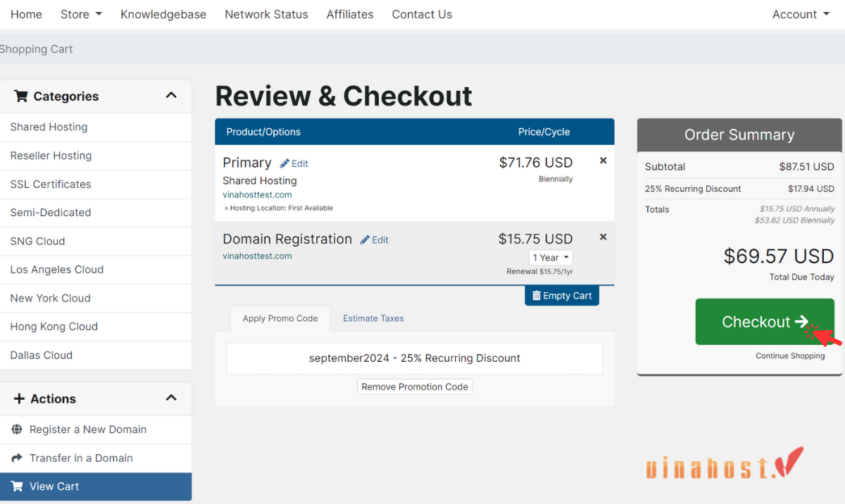Click the Empty Cart button
This screenshot has width=845, height=504.
[562, 296]
